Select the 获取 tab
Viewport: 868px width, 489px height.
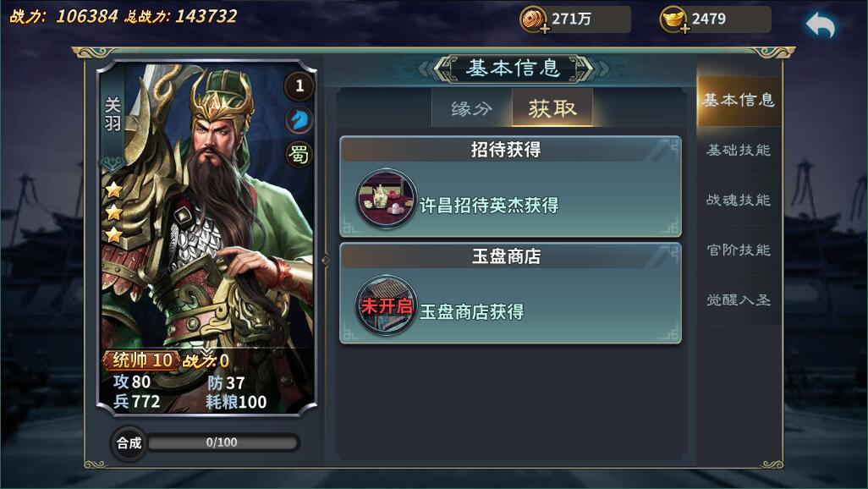552,108
